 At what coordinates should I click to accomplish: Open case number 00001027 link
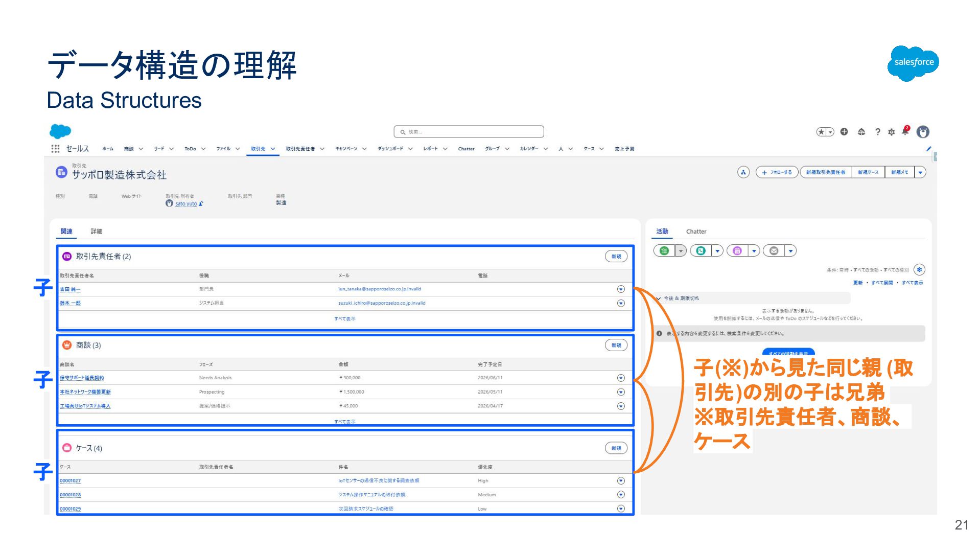click(70, 481)
